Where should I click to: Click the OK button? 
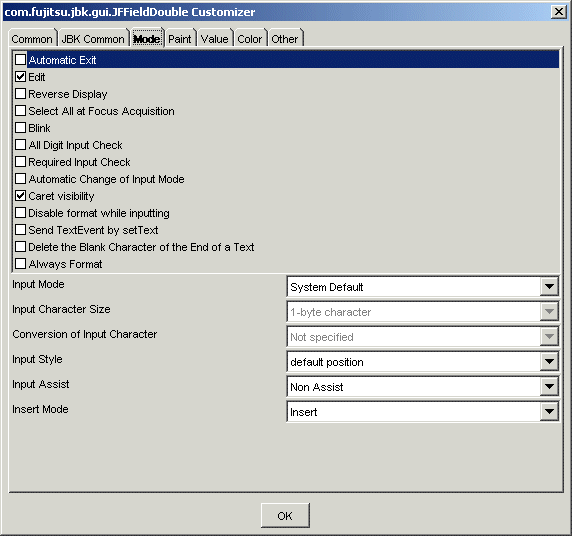pyautogui.click(x=285, y=516)
